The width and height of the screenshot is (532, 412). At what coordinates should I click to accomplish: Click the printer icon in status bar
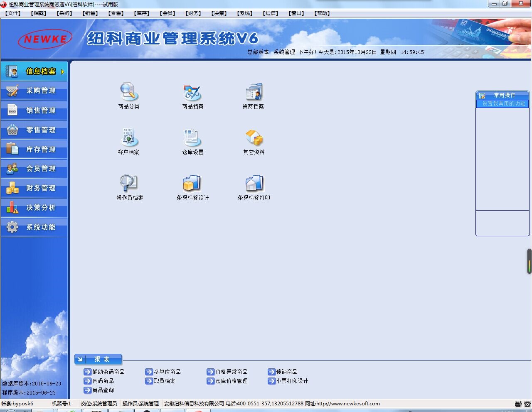(x=518, y=404)
